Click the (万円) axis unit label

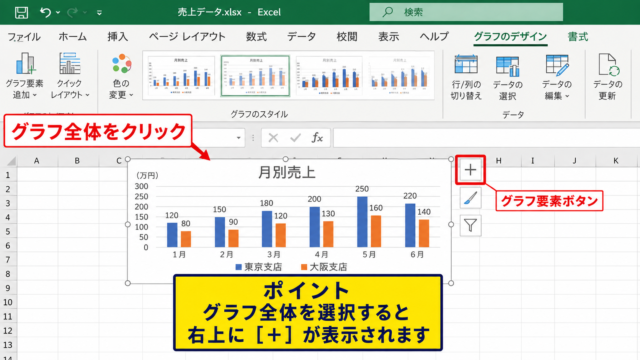[x=147, y=176]
